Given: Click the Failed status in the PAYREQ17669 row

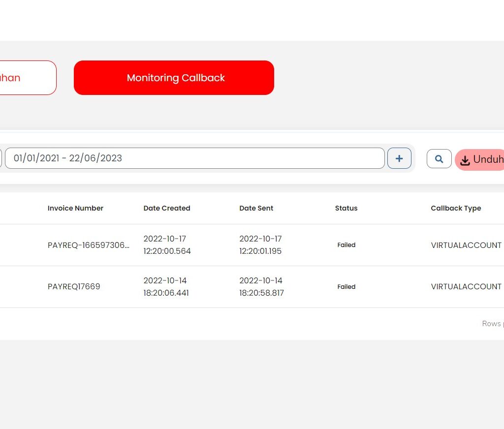Looking at the screenshot, I should 346,287.
